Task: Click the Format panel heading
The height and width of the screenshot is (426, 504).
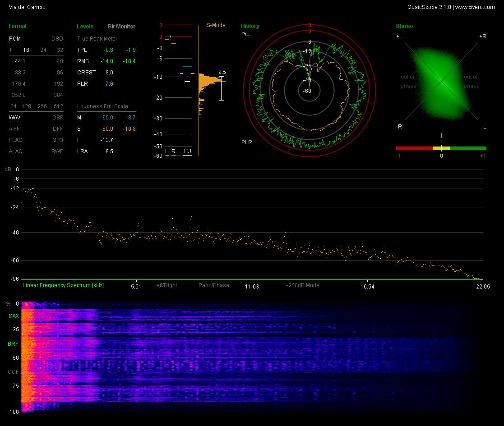Action: pyautogui.click(x=17, y=26)
